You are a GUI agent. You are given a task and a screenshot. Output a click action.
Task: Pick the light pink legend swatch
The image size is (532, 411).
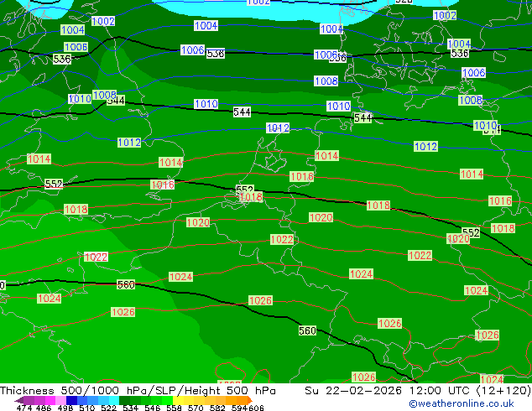60,400
